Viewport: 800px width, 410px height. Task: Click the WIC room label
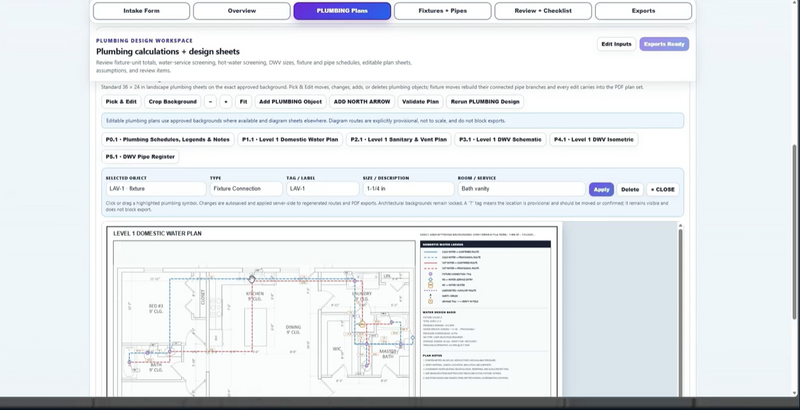tap(337, 349)
